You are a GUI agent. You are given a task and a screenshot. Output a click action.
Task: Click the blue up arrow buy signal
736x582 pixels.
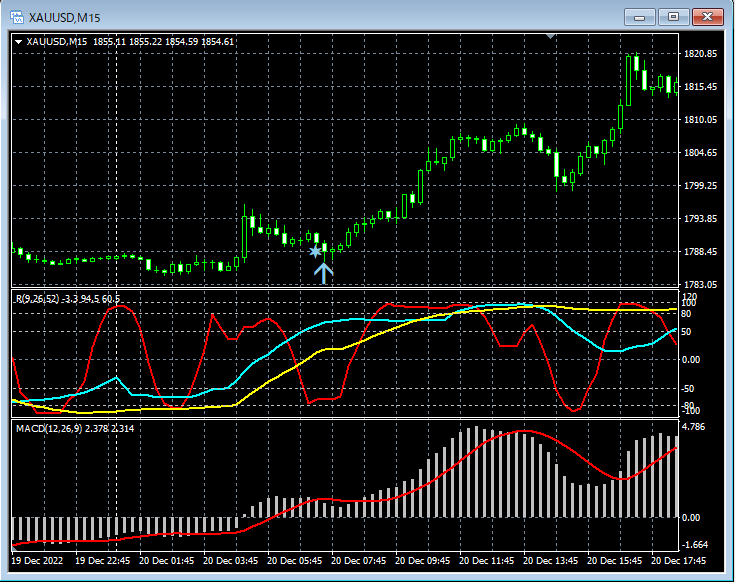(323, 273)
